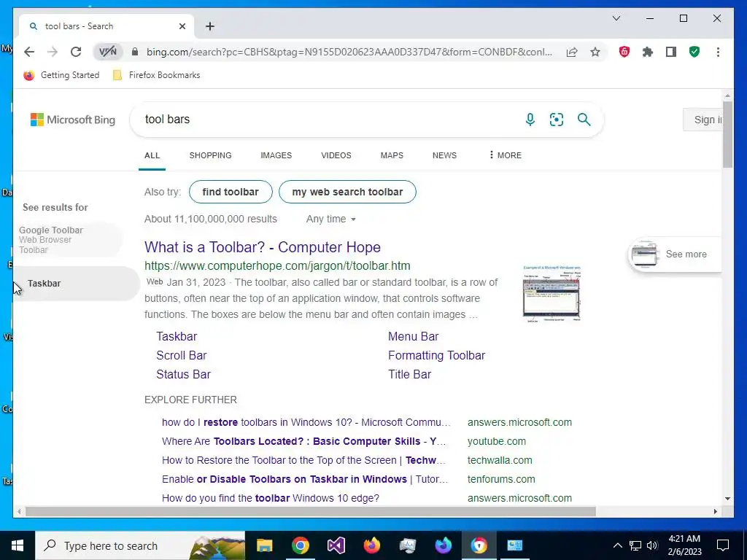Click the green shield security icon
The height and width of the screenshot is (560, 747).
[694, 52]
